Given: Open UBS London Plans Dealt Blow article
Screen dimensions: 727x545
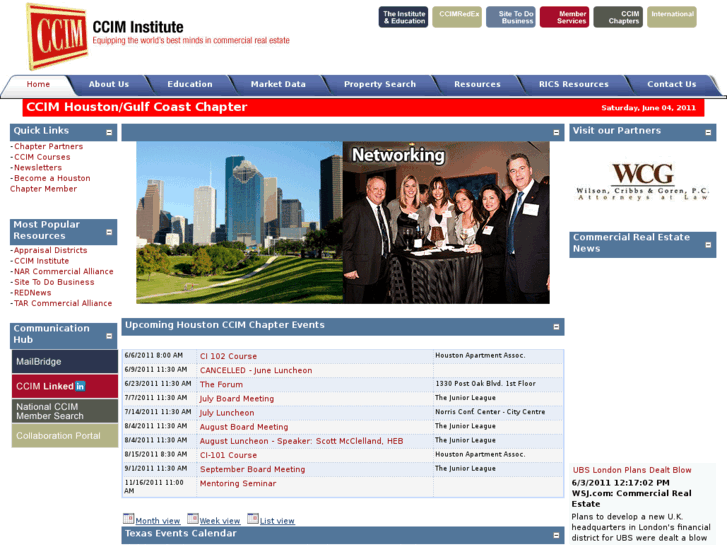Looking at the screenshot, I should click(x=632, y=470).
